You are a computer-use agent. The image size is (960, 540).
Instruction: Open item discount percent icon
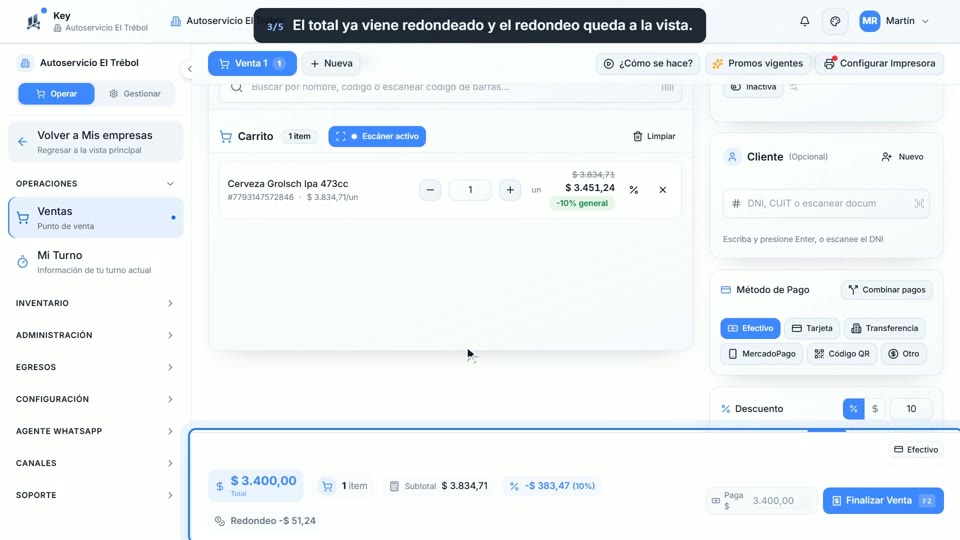click(634, 190)
